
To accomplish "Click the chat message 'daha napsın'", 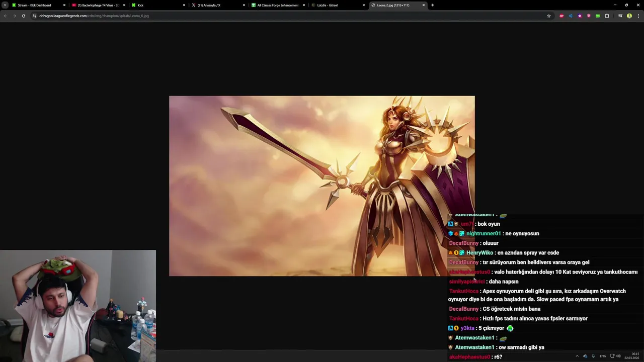I will pyautogui.click(x=504, y=282).
